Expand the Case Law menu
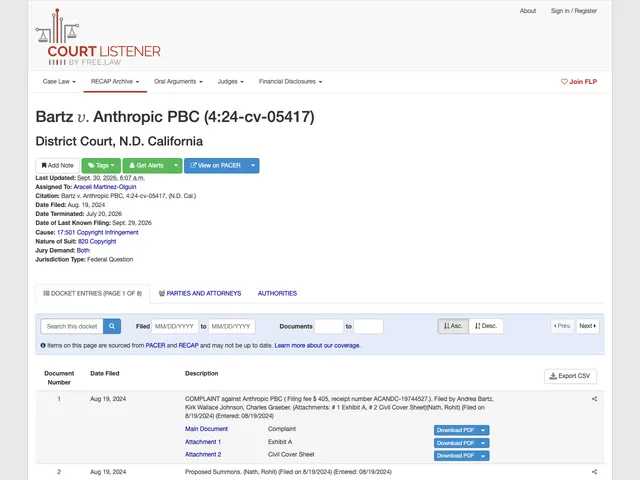 point(59,82)
